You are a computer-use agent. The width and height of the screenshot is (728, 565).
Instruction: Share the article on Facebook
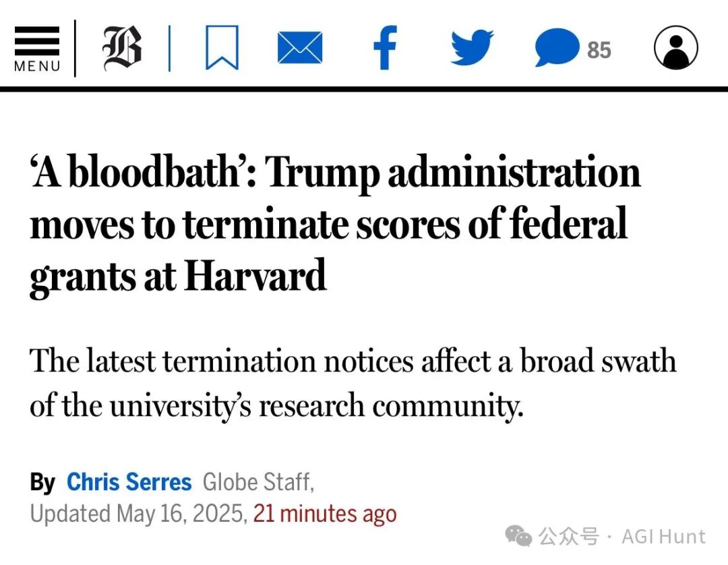(386, 47)
